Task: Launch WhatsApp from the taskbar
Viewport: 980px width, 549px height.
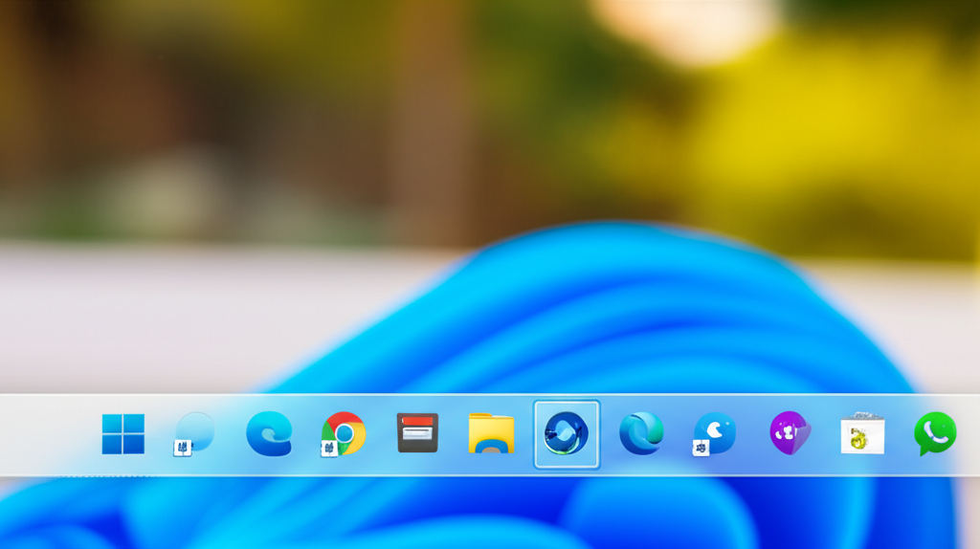Action: pyautogui.click(x=935, y=433)
